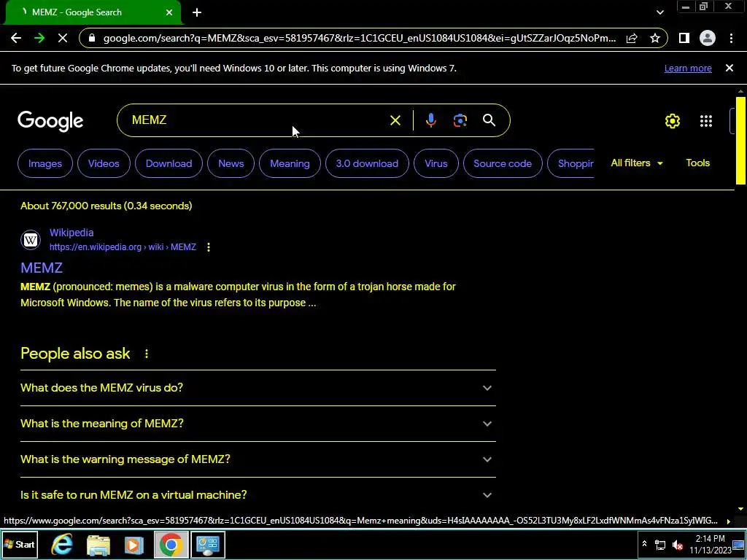Submit search with magnifier icon
The image size is (747, 560).
[x=489, y=120]
